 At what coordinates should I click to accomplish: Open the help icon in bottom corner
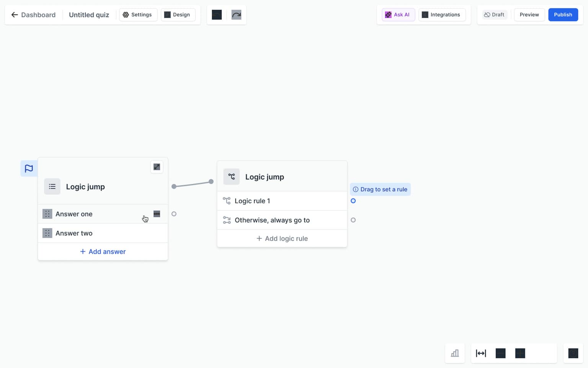[573, 353]
